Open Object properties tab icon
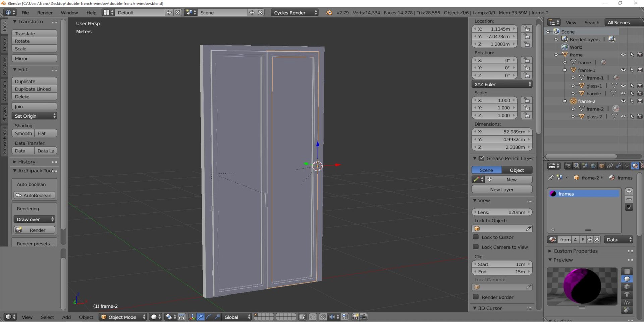Viewport: 644px width, 322px height. [x=601, y=166]
